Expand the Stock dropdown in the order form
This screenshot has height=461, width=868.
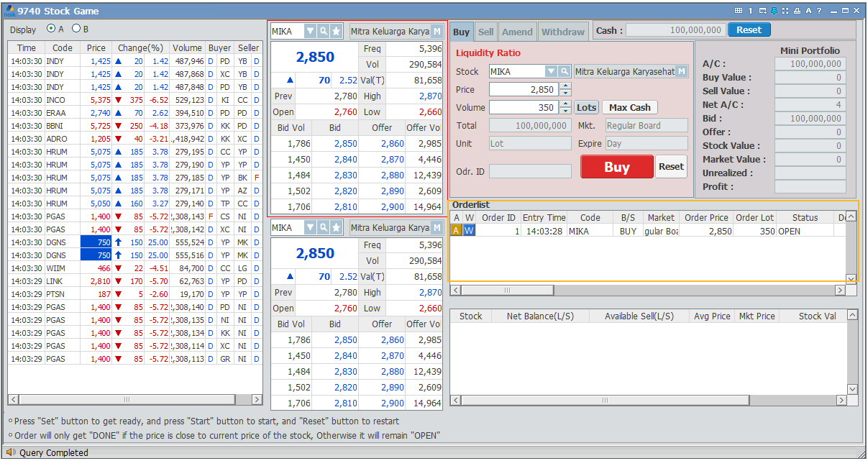[551, 71]
